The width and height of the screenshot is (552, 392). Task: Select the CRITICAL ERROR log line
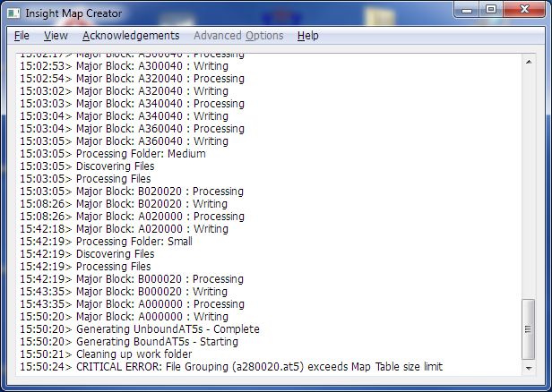click(259, 367)
